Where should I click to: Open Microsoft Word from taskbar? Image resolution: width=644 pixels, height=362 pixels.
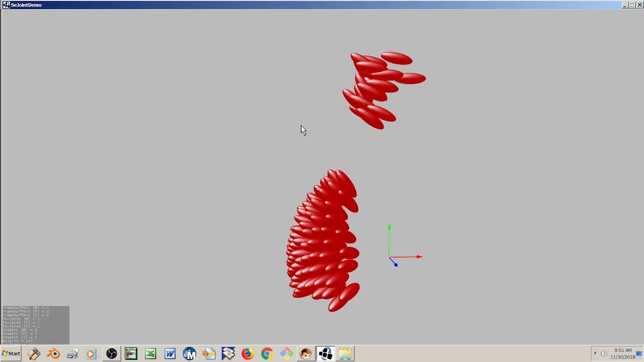pos(170,354)
